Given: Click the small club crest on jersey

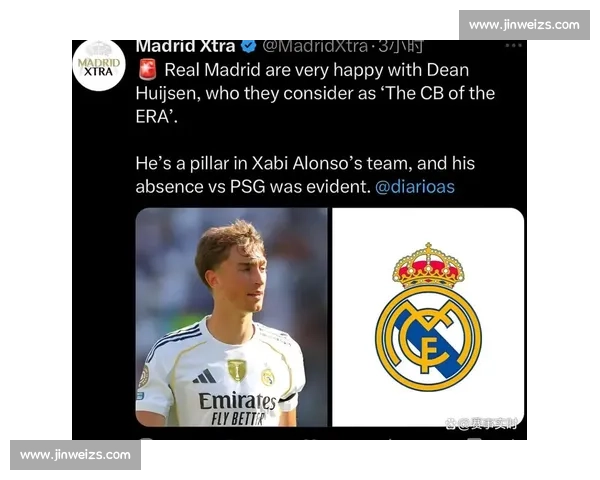Looking at the screenshot, I should (268, 377).
